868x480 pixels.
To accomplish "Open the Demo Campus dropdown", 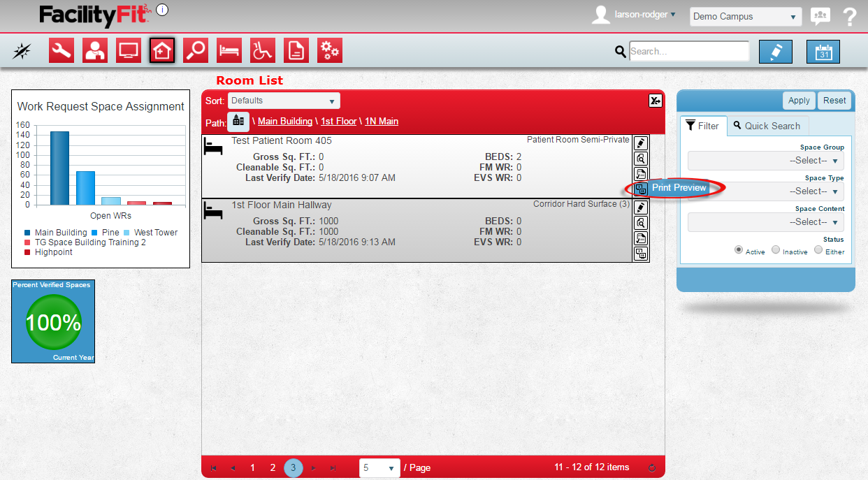I will pos(746,17).
